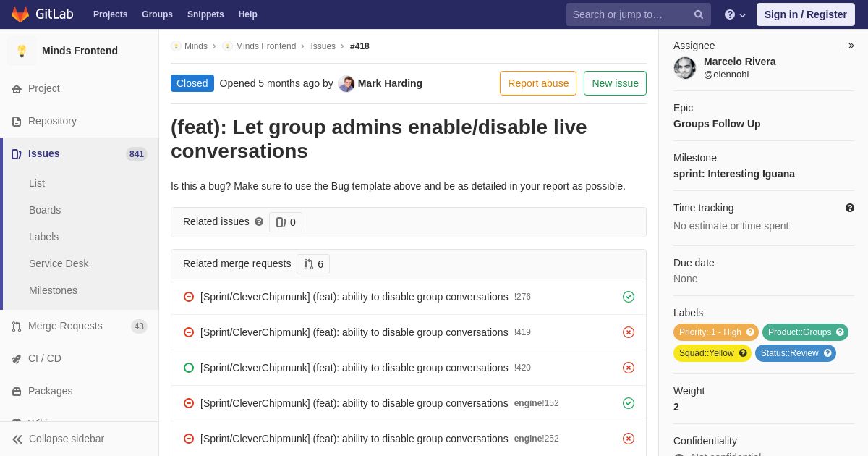This screenshot has width=868, height=456.
Task: Click the passed pipeline icon for !276
Action: [x=629, y=297]
